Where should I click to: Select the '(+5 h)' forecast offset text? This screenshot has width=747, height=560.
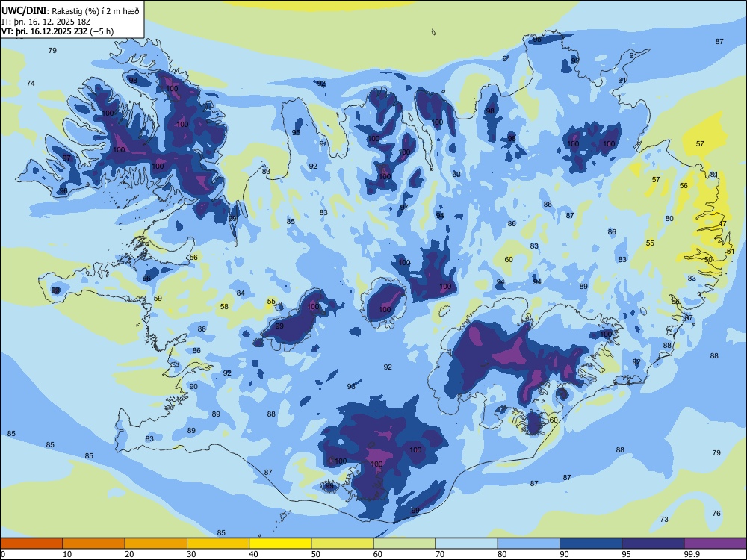[102, 31]
